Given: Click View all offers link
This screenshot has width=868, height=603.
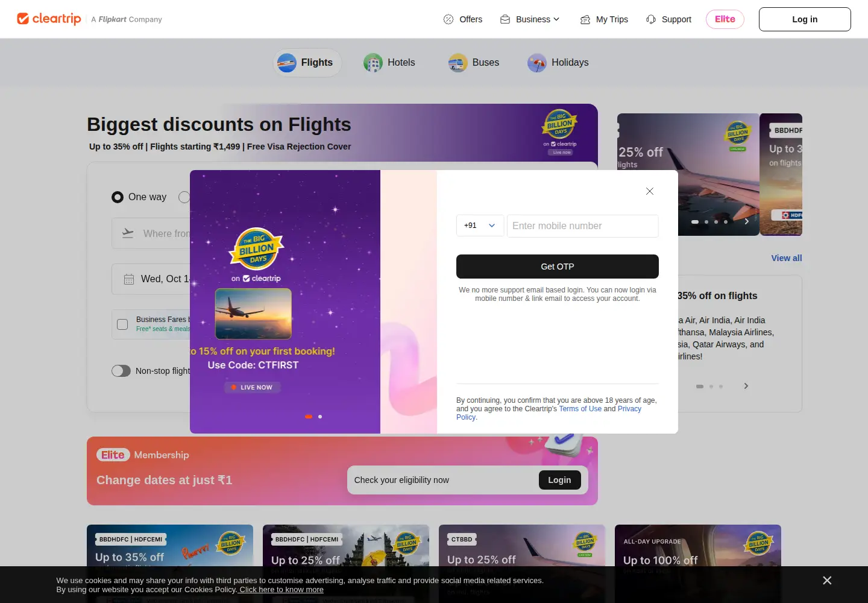Looking at the screenshot, I should coord(787,258).
